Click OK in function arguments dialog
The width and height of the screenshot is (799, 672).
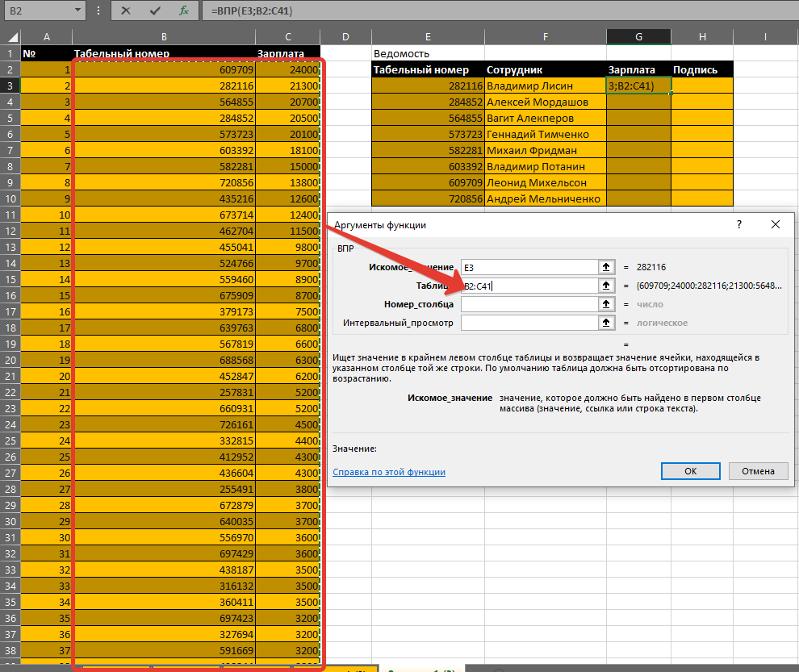pyautogui.click(x=691, y=471)
